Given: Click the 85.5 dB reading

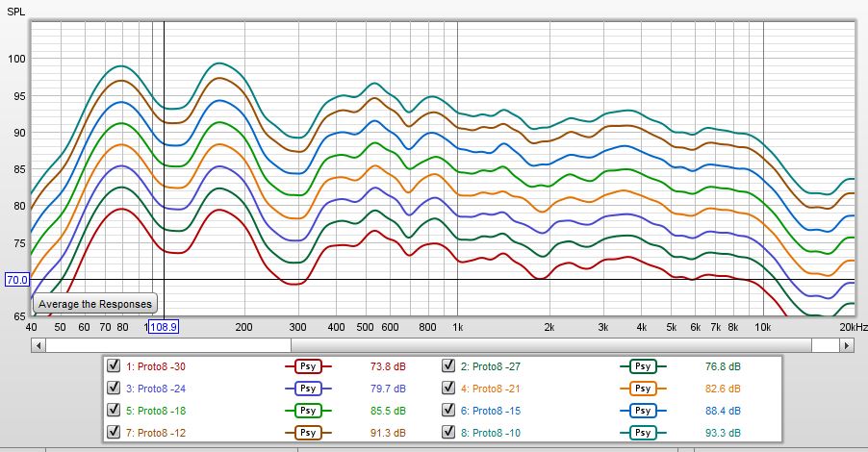Looking at the screenshot, I should point(388,411).
